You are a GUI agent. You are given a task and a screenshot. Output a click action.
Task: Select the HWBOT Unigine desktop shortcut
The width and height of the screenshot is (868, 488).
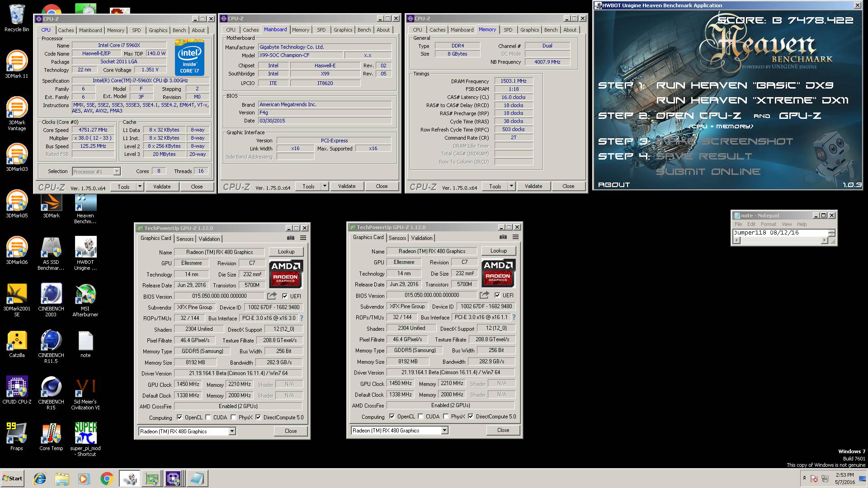[85, 253]
